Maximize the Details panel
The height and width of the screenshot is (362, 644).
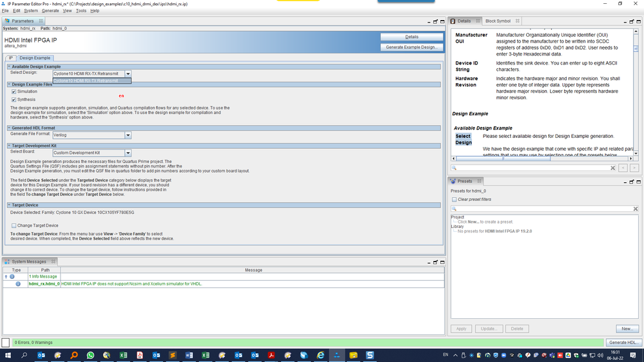(639, 22)
